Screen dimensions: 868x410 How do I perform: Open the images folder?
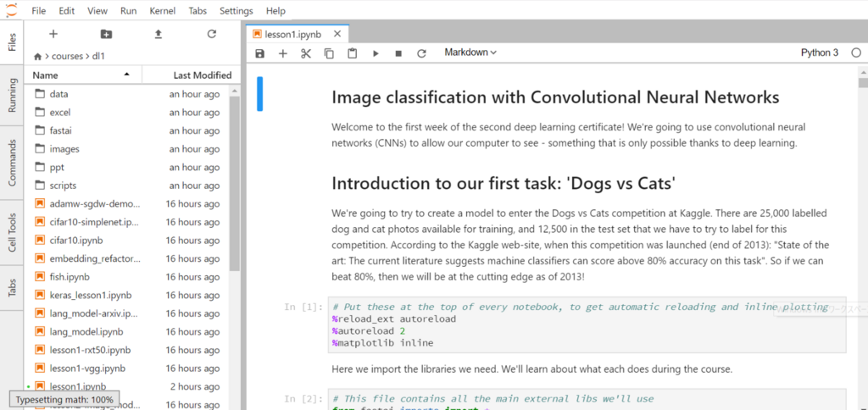(x=126, y=149)
